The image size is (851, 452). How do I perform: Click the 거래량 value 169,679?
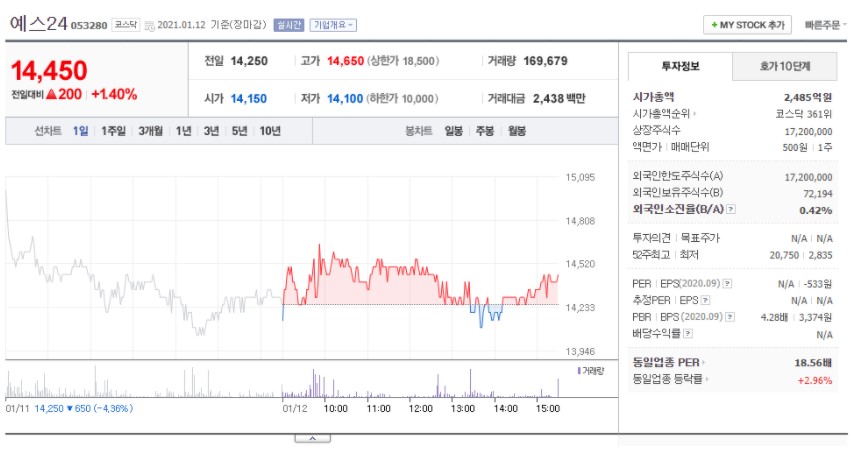545,61
